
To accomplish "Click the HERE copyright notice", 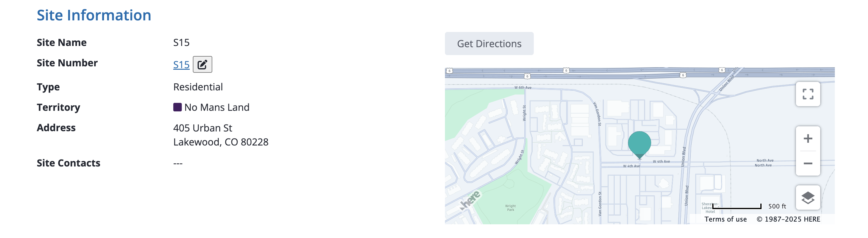I will (x=788, y=219).
